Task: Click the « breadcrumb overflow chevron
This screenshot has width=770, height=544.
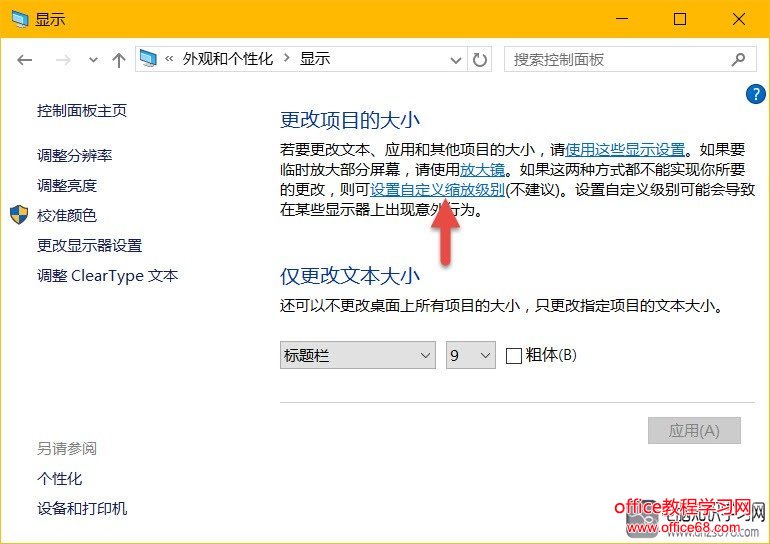Action: (x=169, y=59)
